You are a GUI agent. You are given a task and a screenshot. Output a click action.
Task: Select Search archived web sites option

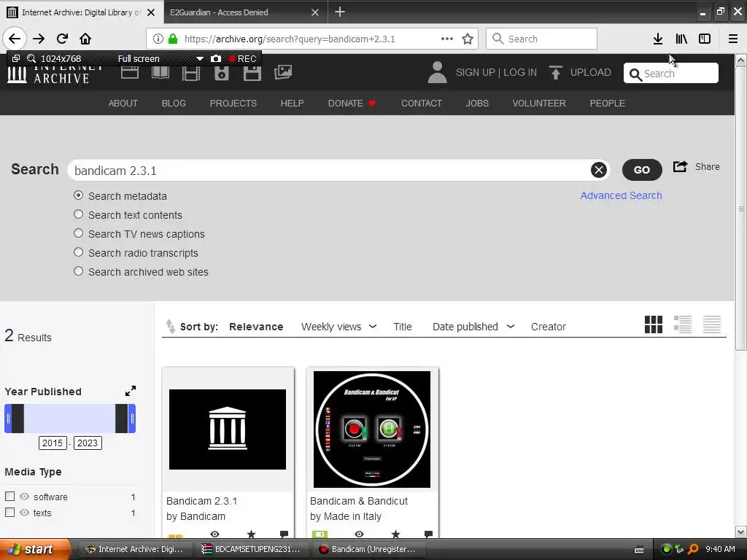[78, 271]
